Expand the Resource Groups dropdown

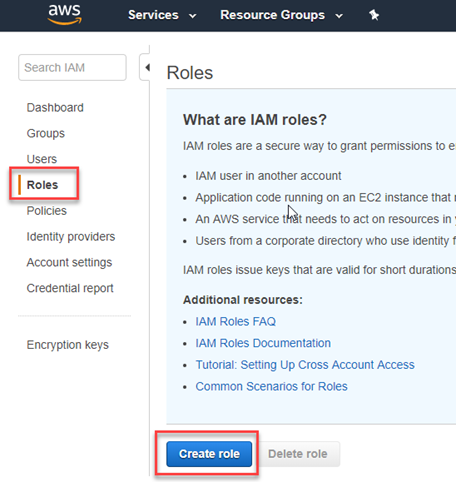tap(281, 15)
